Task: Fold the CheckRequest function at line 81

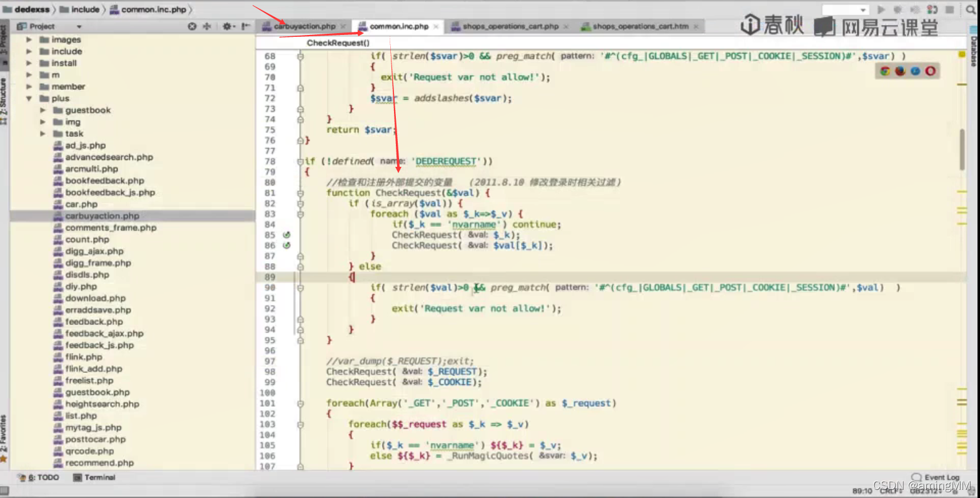Action: click(x=300, y=193)
